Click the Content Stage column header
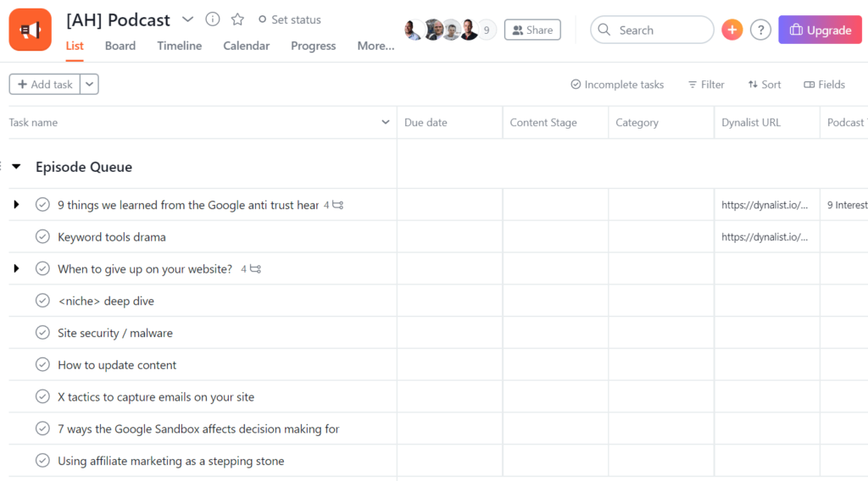Viewport: 868px width, 481px height. pos(555,122)
